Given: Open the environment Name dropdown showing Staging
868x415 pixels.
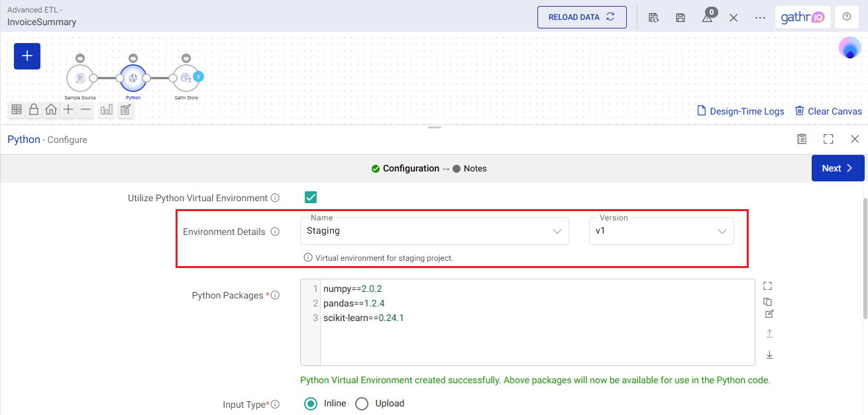Looking at the screenshot, I should click(434, 231).
